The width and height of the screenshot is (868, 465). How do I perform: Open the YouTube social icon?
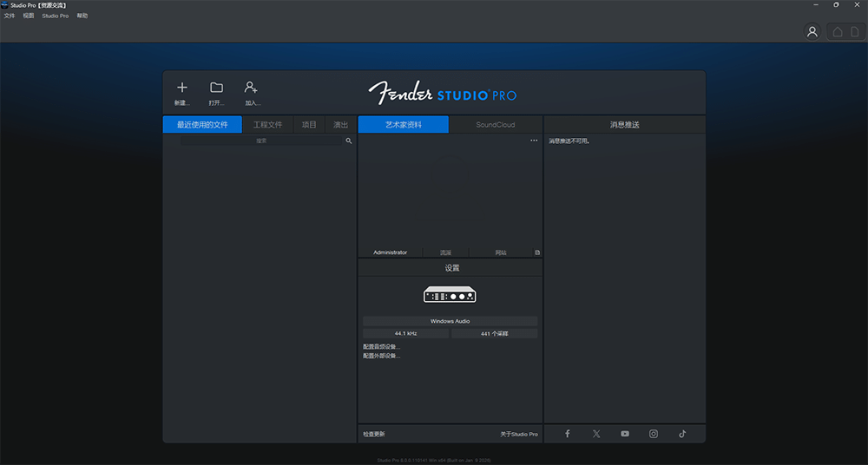pos(625,434)
